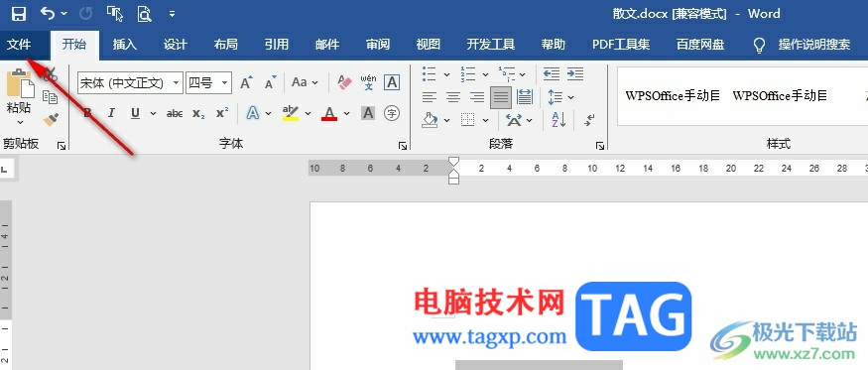This screenshot has width=868, height=370.
Task: Apply paragraph shading with the paint bucket
Action: point(431,119)
